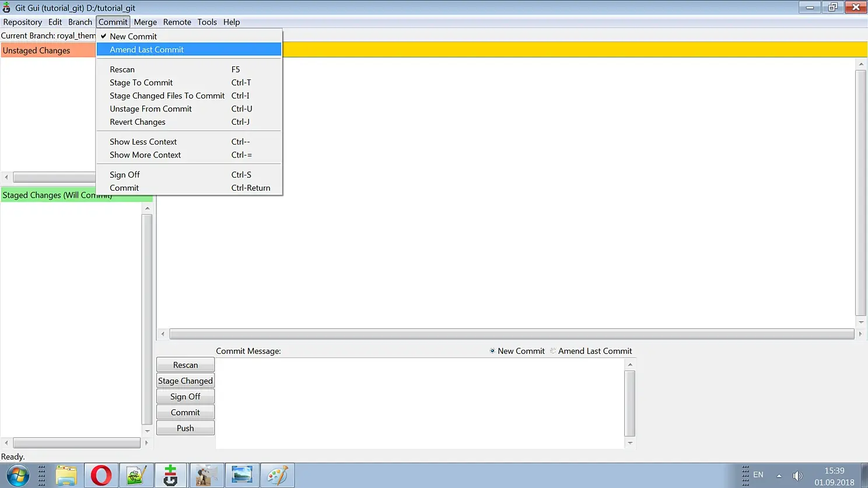The image size is (868, 488).
Task: Click EN language indicator in tray
Action: [758, 475]
